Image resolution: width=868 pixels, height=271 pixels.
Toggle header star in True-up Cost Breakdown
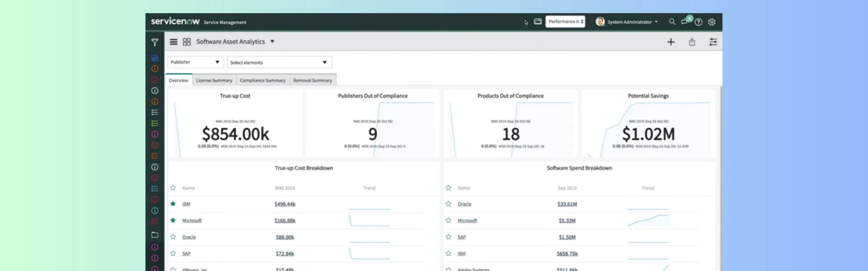coord(173,188)
